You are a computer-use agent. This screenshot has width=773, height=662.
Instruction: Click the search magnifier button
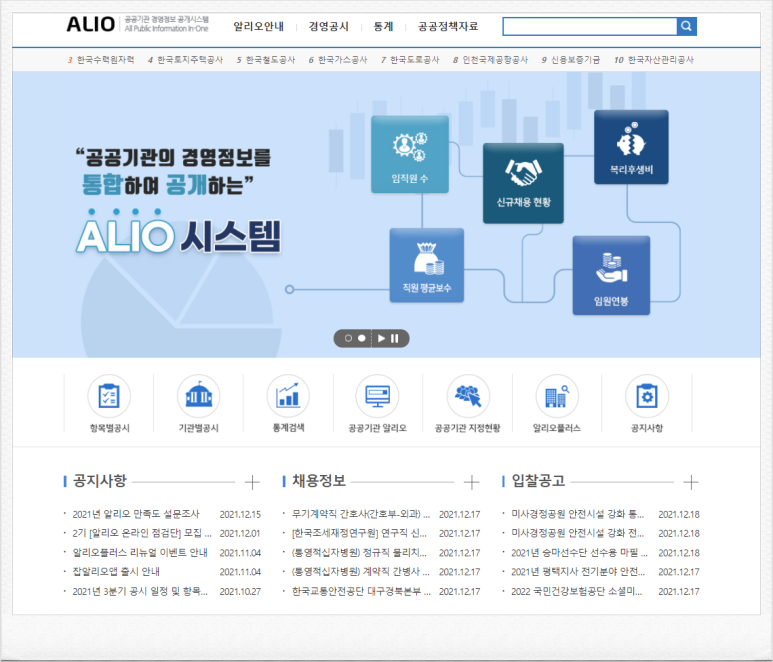[687, 26]
